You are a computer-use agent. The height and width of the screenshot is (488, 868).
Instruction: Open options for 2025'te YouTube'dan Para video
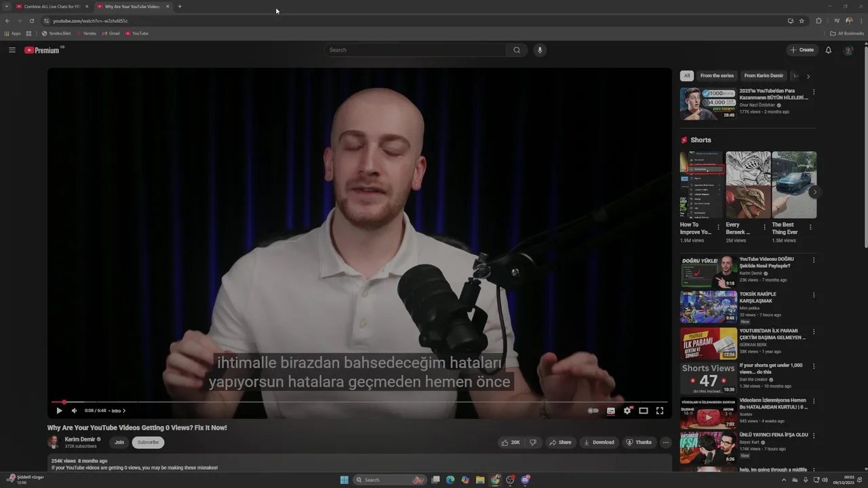814,92
